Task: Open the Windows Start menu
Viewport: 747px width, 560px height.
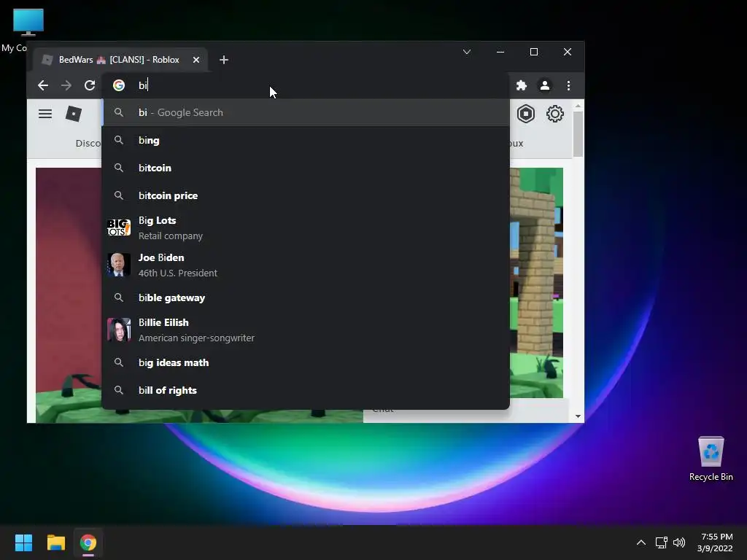Action: tap(23, 542)
